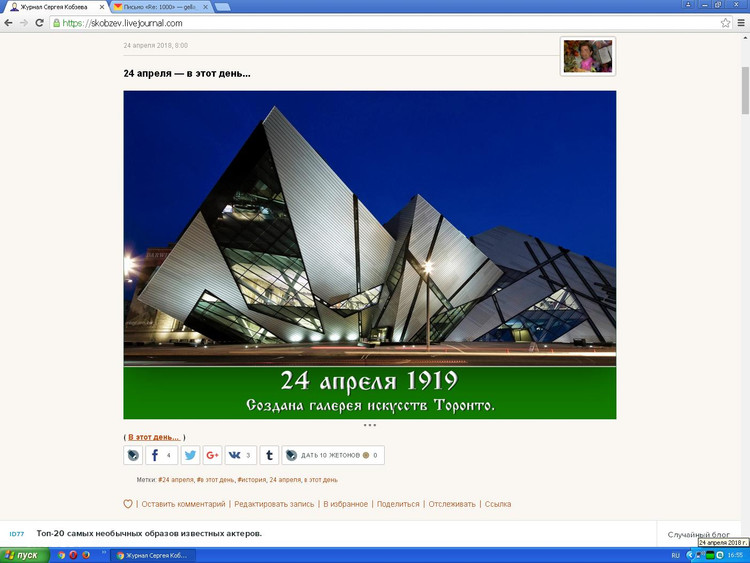Image resolution: width=750 pixels, height=563 pixels.
Task: Open a new browser tab
Action: pyautogui.click(x=222, y=7)
